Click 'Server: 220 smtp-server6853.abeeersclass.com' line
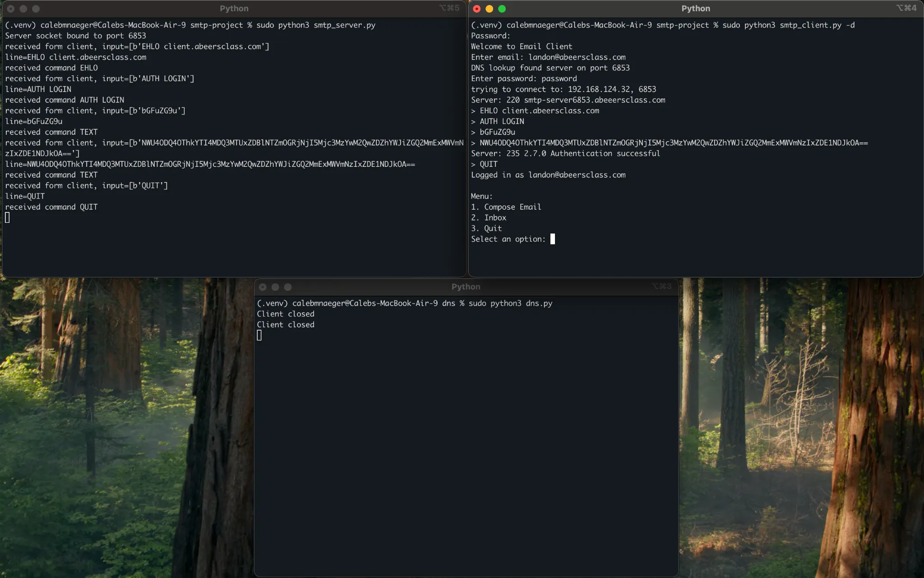Screen dimensions: 924x578 click(568, 100)
